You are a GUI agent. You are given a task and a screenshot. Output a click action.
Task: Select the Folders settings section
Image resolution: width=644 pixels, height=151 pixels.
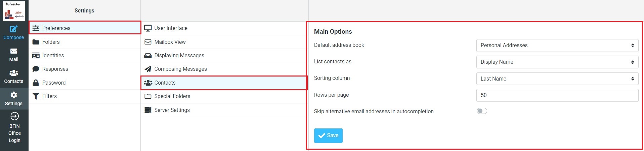tap(51, 42)
